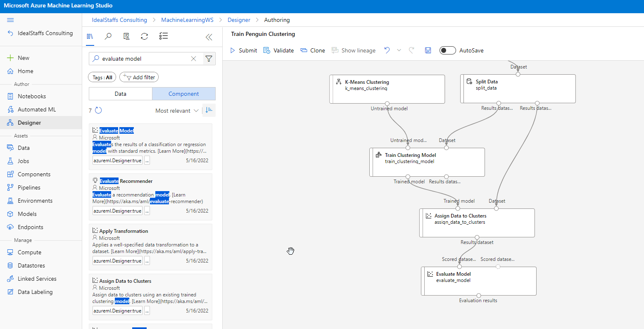
Task: Toggle the sort order icon
Action: [x=209, y=110]
